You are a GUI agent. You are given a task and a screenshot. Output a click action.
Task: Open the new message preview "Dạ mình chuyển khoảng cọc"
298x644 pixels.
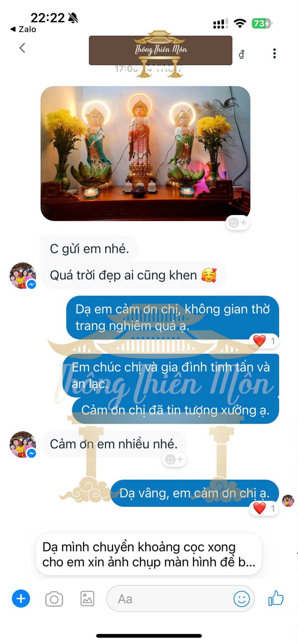(149, 554)
